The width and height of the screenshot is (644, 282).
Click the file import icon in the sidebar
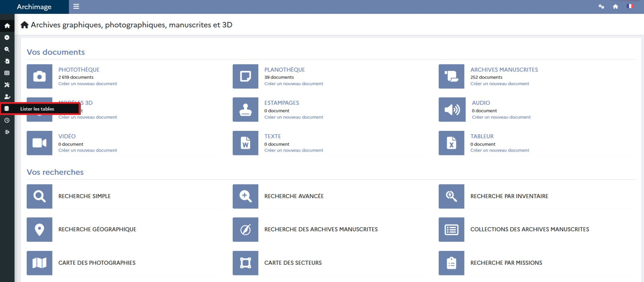[7, 61]
